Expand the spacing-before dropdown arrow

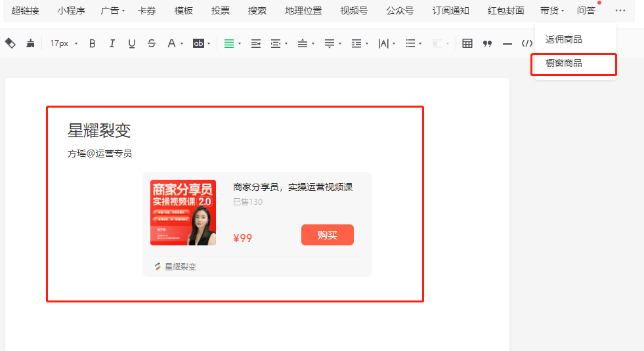point(313,43)
